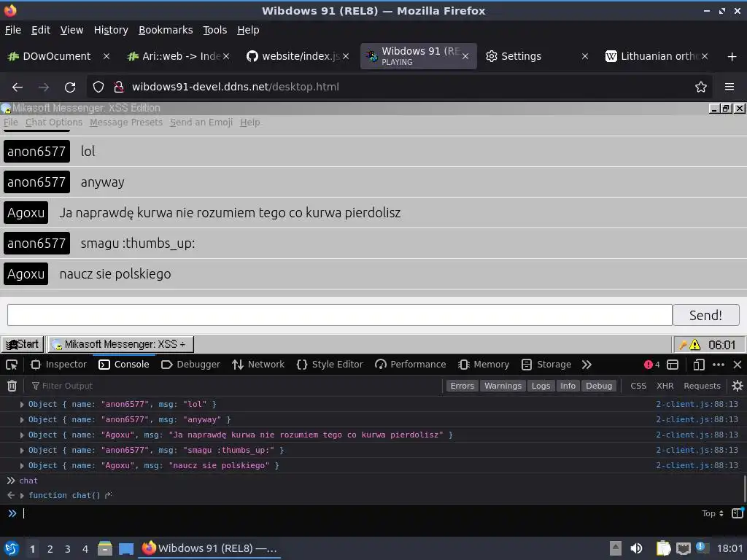Open the Top context selector dropdown
This screenshot has height=560, width=747.
[x=712, y=513]
